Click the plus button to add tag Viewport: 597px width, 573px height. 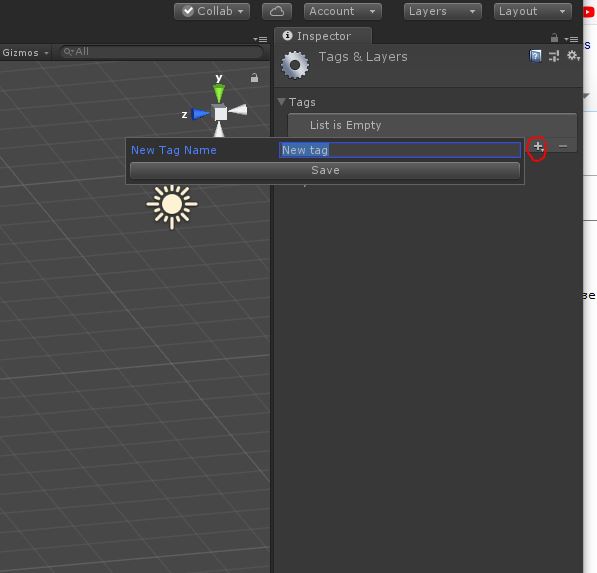pos(538,146)
